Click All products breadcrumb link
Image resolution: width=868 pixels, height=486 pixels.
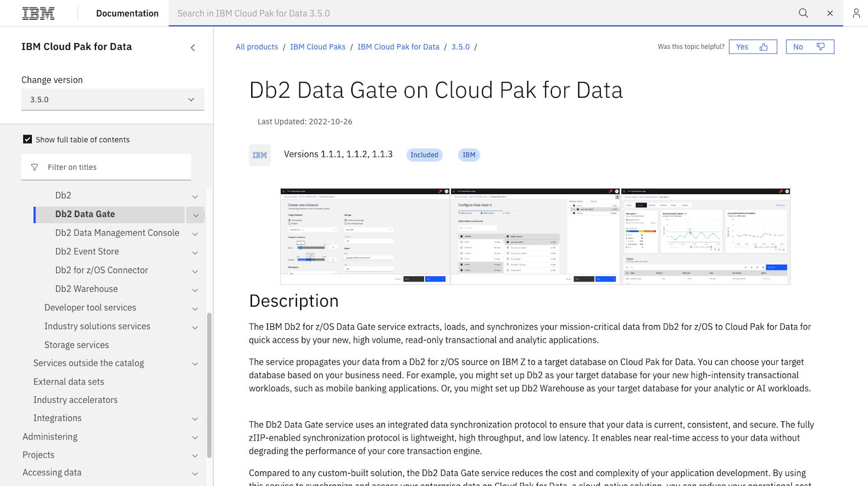(x=257, y=47)
